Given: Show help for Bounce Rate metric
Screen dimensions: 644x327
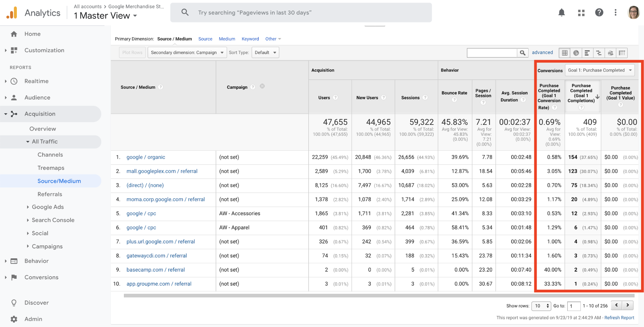Looking at the screenshot, I should (454, 100).
